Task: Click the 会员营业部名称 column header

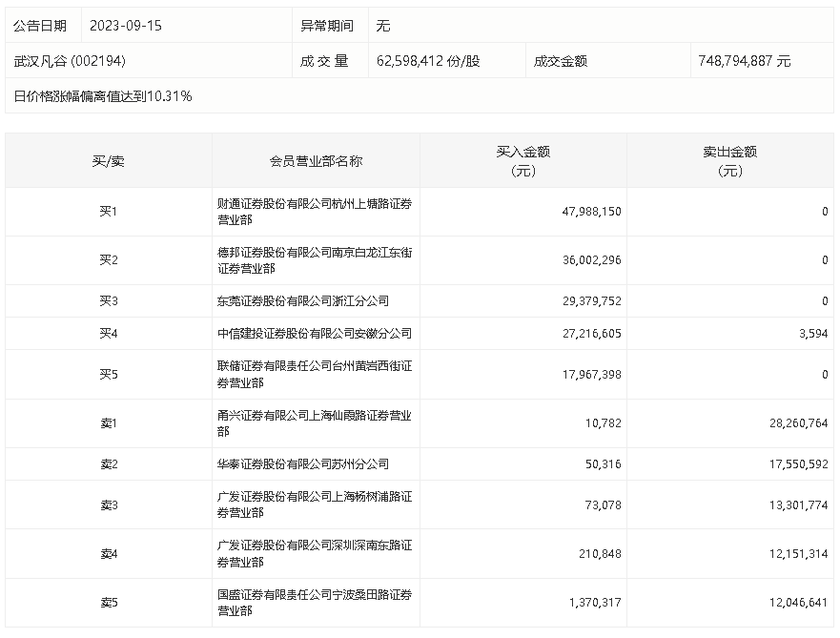Action: [x=316, y=161]
